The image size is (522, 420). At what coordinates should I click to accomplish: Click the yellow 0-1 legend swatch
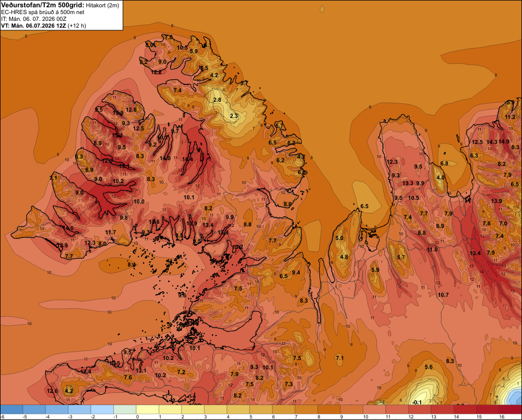coord(148,410)
